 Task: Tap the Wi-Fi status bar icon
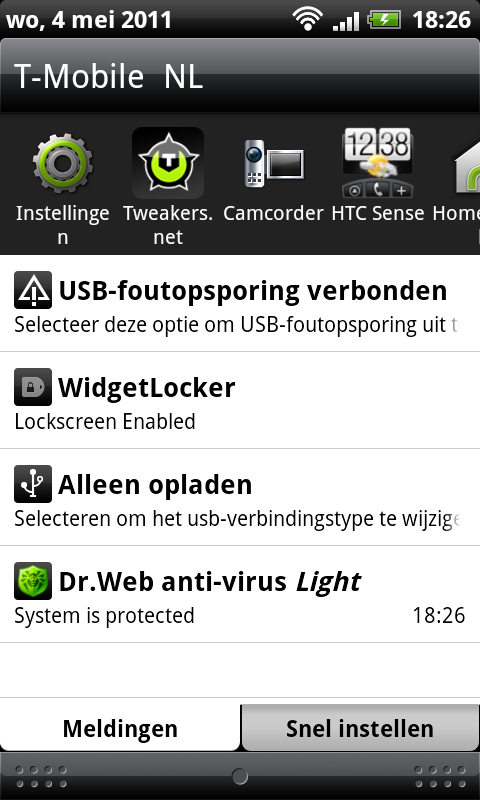[x=308, y=20]
